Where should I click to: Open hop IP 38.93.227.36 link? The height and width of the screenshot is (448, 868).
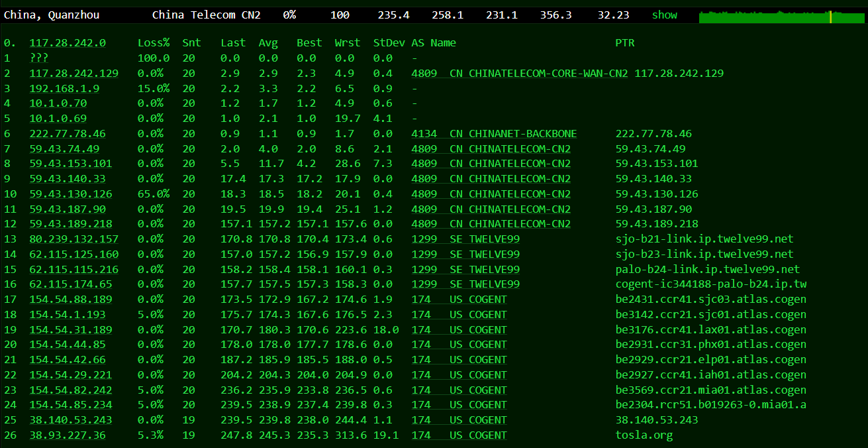click(x=68, y=435)
